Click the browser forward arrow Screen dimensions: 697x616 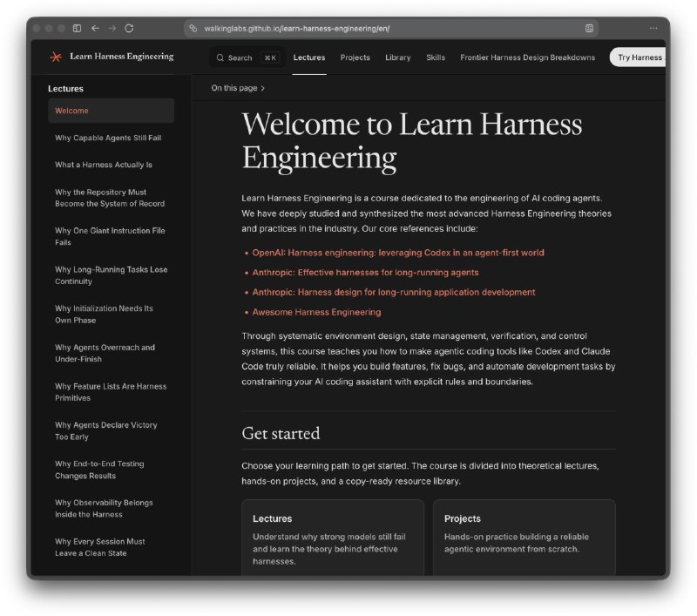pyautogui.click(x=112, y=28)
